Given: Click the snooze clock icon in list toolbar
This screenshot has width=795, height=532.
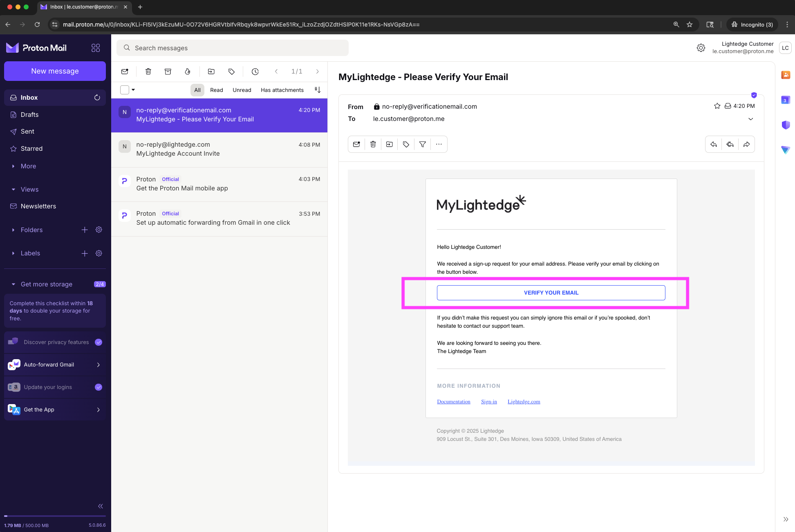Looking at the screenshot, I should point(255,72).
